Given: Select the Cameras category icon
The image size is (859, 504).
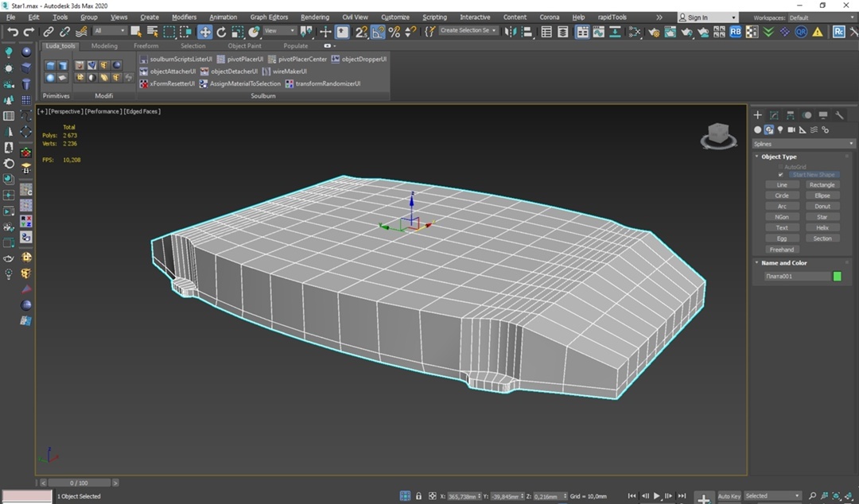Looking at the screenshot, I should (x=791, y=130).
